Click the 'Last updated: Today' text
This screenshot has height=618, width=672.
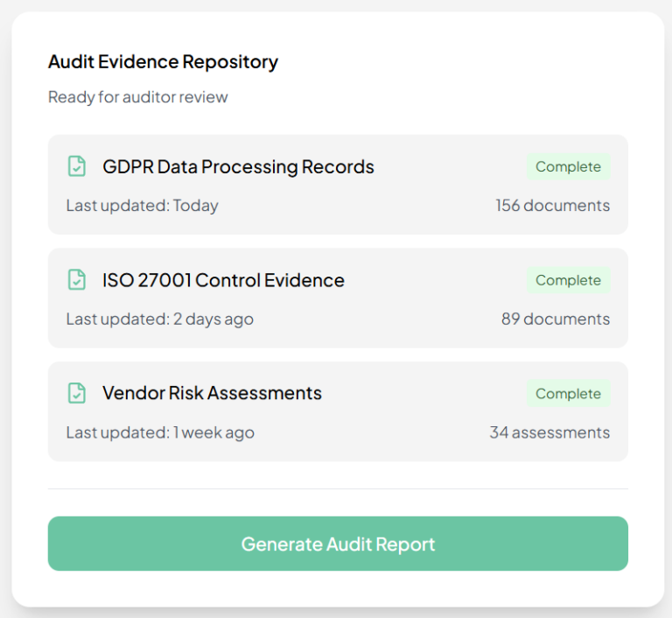pyautogui.click(x=142, y=206)
